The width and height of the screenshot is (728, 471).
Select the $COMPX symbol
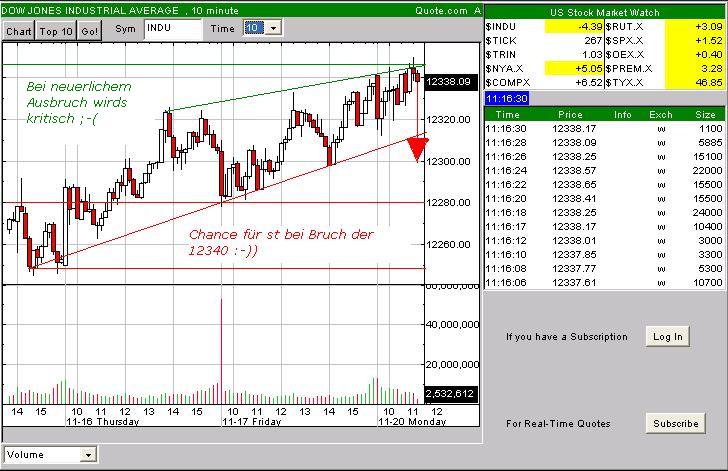[x=507, y=83]
